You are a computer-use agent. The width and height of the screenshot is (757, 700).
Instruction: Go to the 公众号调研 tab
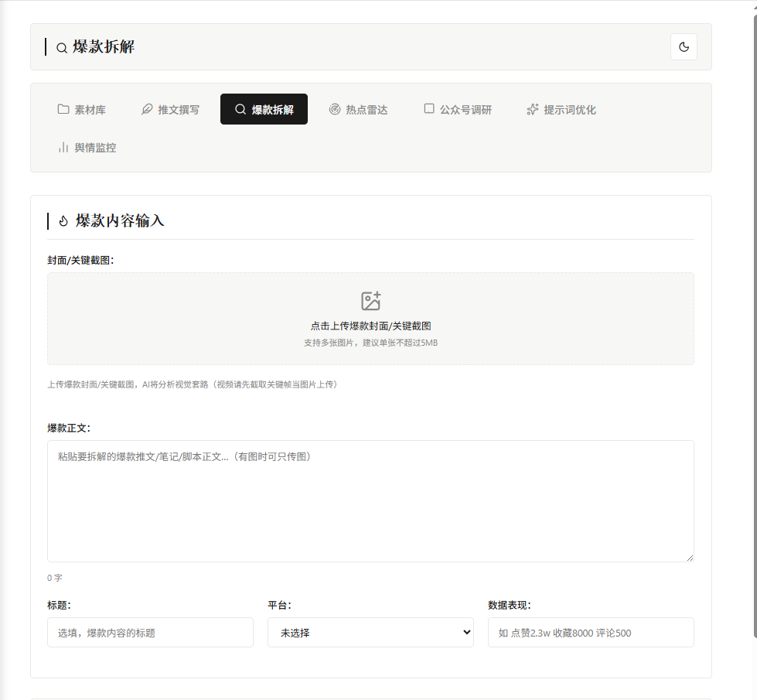(458, 109)
